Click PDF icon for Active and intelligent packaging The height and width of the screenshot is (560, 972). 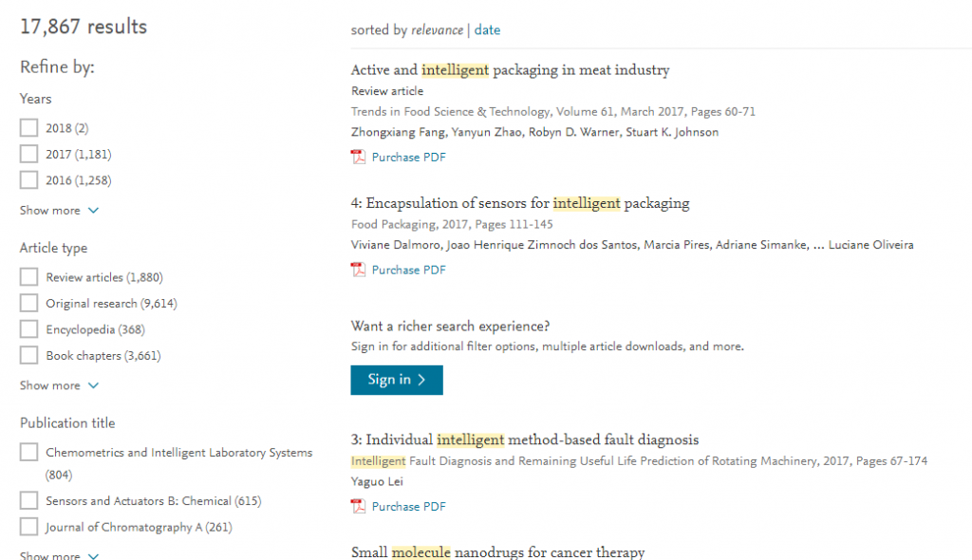point(358,157)
